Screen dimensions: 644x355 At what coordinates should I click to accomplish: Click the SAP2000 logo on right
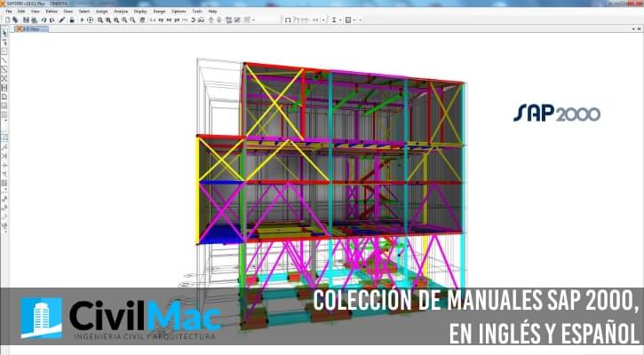click(557, 113)
